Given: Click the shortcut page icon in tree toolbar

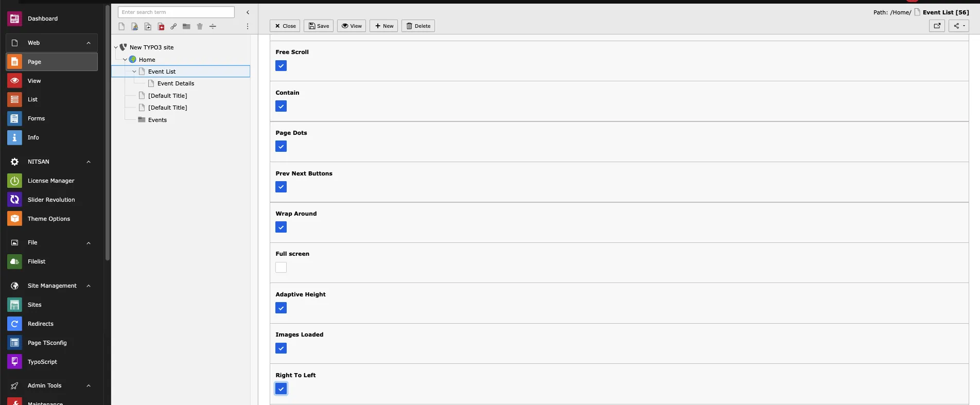Looking at the screenshot, I should click(x=148, y=26).
